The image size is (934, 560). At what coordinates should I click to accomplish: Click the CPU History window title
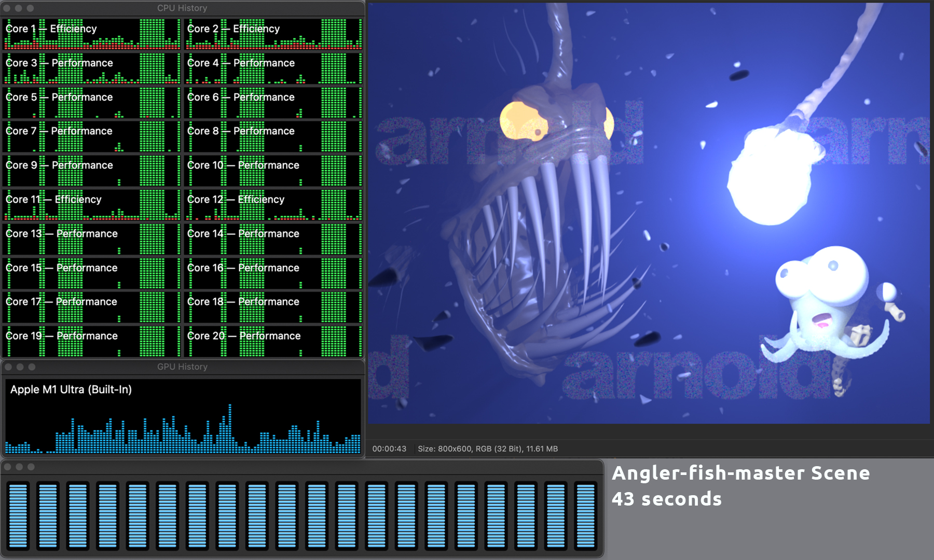[x=182, y=8]
